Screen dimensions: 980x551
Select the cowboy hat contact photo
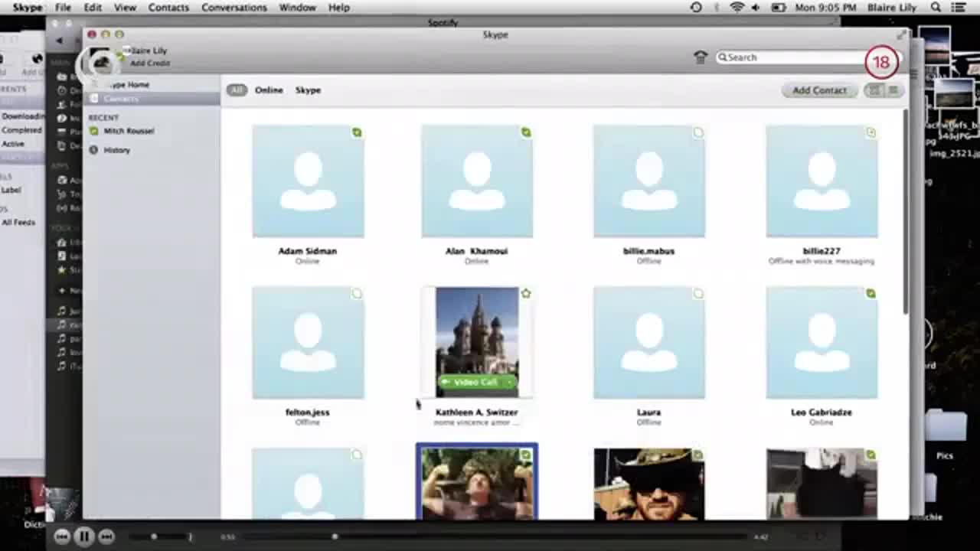tap(649, 484)
